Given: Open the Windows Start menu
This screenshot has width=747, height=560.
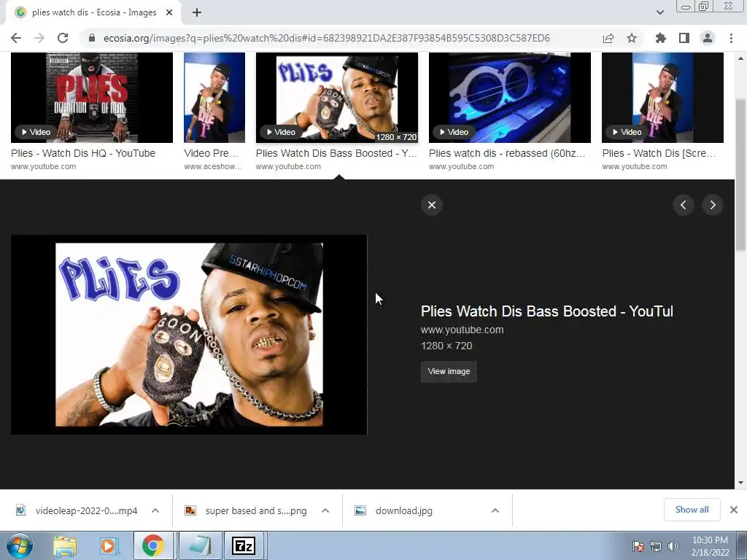Looking at the screenshot, I should click(x=20, y=545).
